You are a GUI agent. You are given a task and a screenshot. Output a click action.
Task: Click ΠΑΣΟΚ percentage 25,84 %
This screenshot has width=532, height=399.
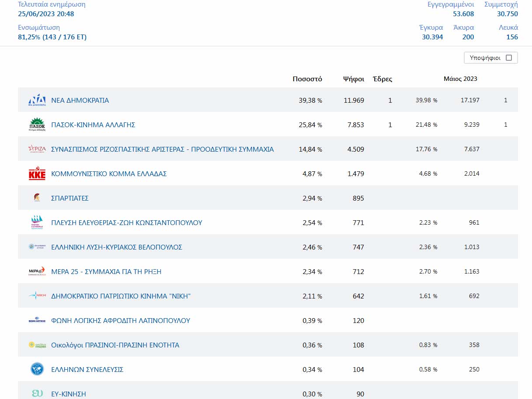[310, 125]
